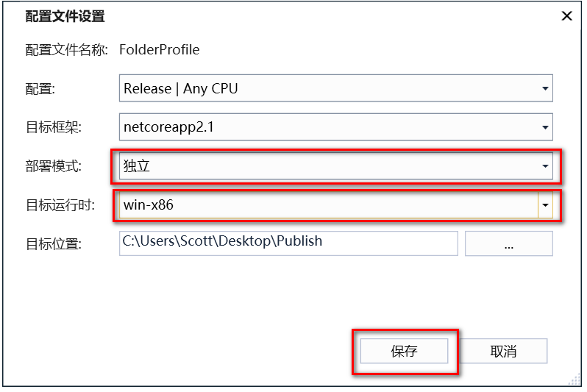Focus the 目标位置 path input
Screen dimensions: 587x392
click(288, 243)
